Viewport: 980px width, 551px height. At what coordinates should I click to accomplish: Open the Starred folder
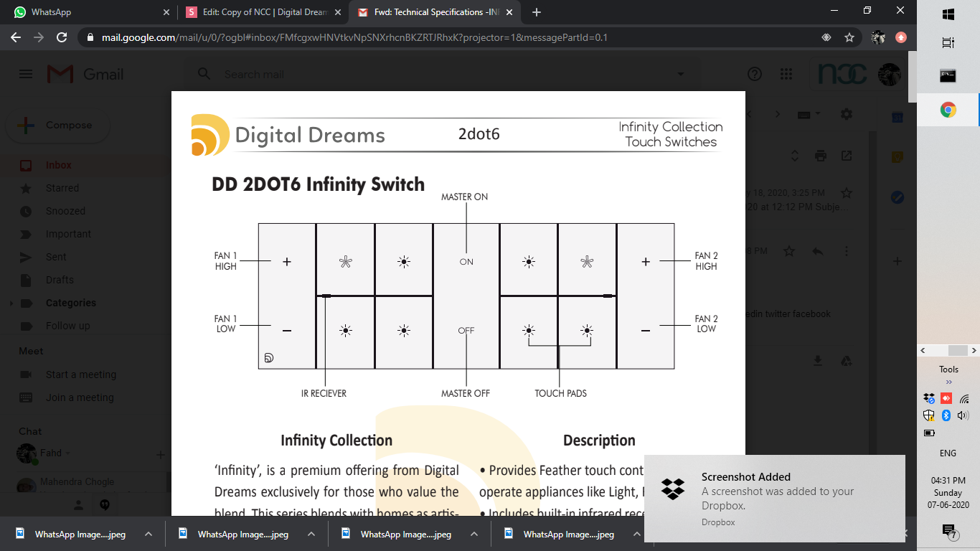62,188
